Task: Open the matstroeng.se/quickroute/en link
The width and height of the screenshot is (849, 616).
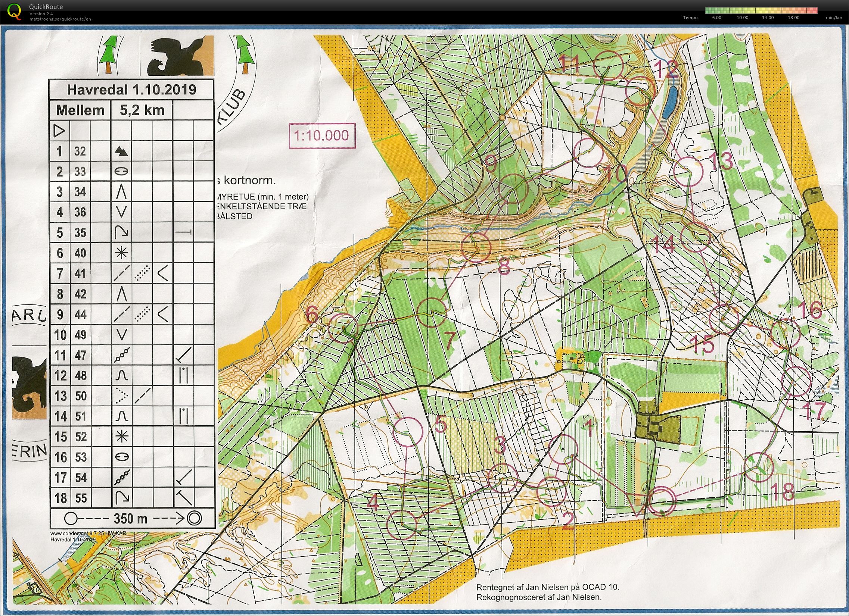Action: (x=60, y=19)
